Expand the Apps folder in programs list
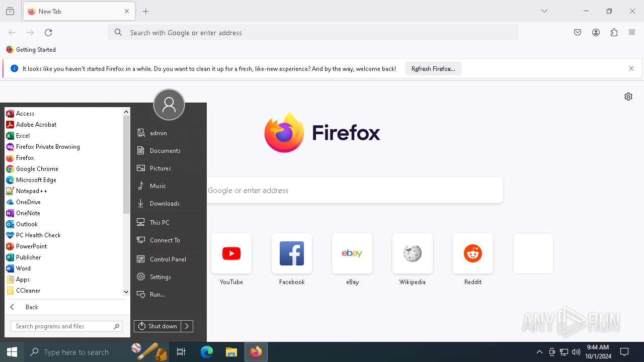Screen dimensions: 644x362 [64, 280]
